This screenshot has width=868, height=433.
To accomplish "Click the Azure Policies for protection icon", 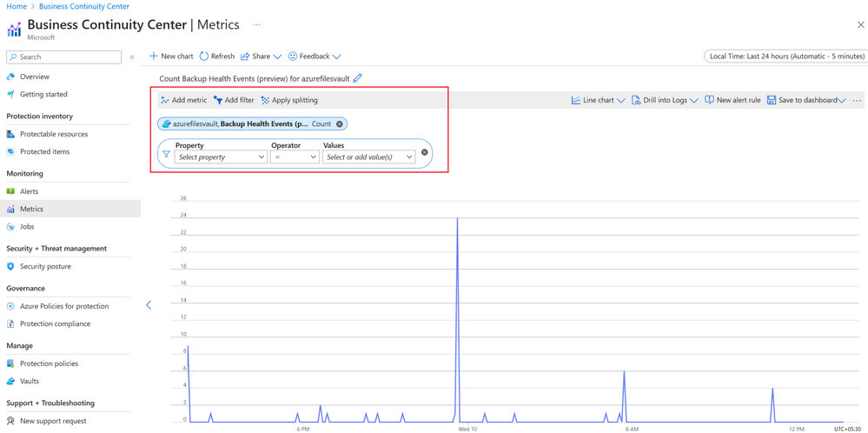I will (x=10, y=306).
